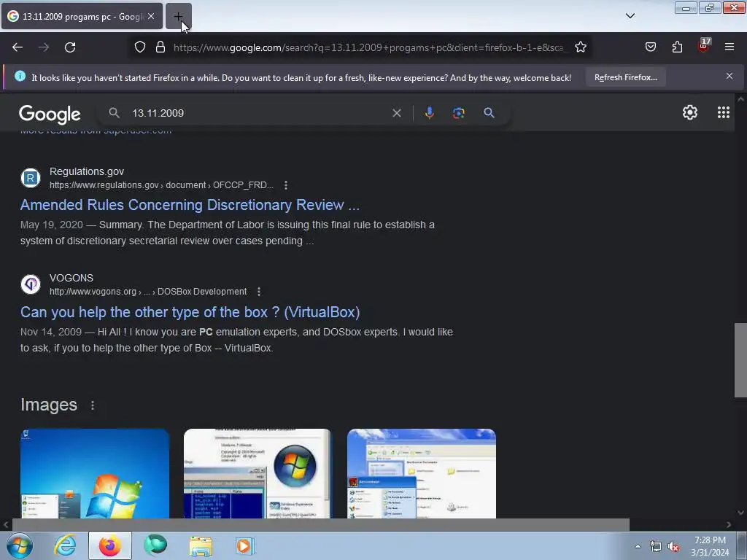This screenshot has width=747, height=560.
Task: Select the 13.11.2009 progams pc tab
Action: point(82,16)
